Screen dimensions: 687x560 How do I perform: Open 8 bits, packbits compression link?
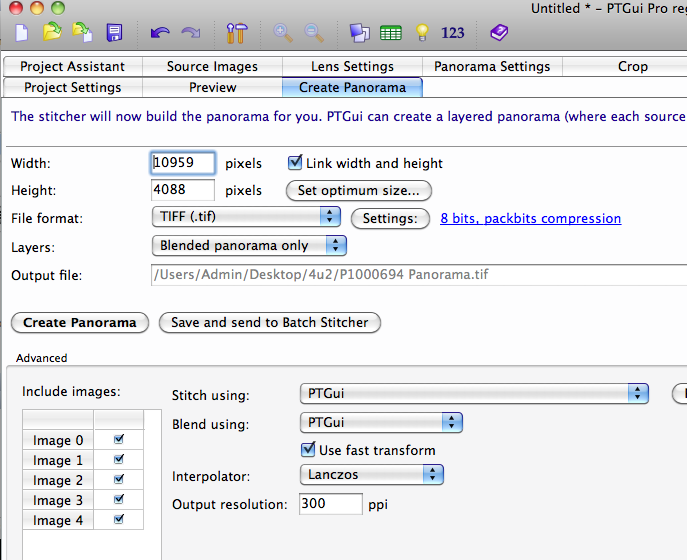pos(531,218)
